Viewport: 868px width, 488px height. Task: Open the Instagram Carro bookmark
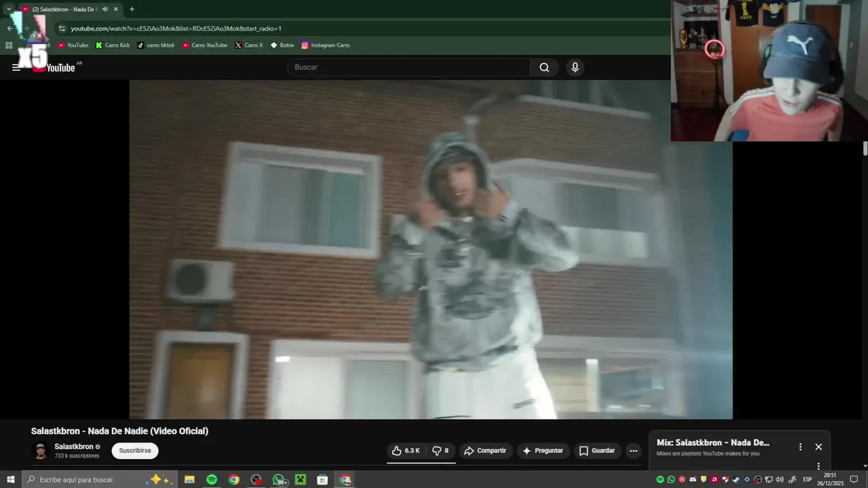click(x=325, y=45)
